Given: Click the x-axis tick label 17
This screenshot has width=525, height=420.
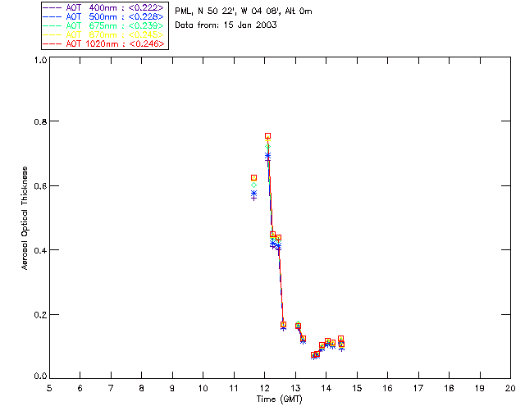Looking at the screenshot, I should tap(418, 388).
